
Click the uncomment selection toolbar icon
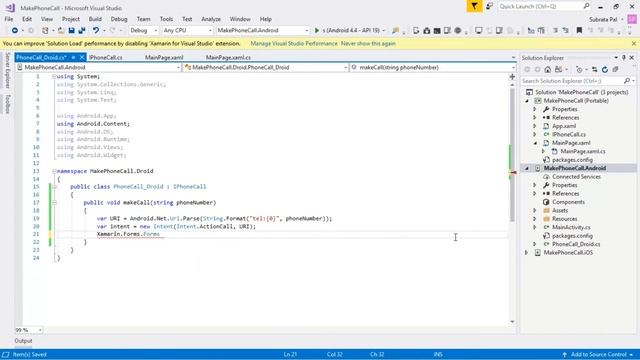566,31
